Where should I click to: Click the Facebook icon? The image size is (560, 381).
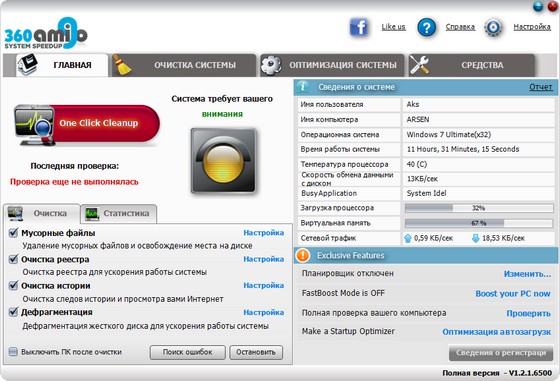[359, 27]
